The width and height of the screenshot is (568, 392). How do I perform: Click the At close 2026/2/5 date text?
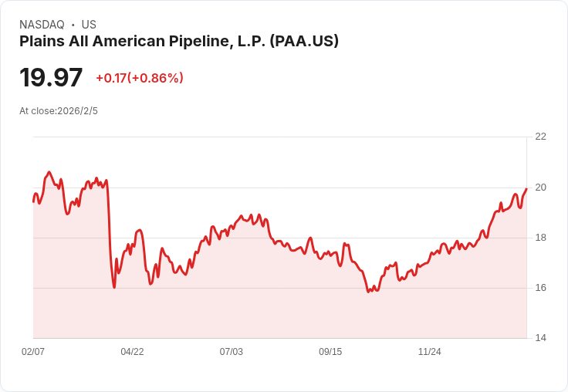(x=59, y=111)
